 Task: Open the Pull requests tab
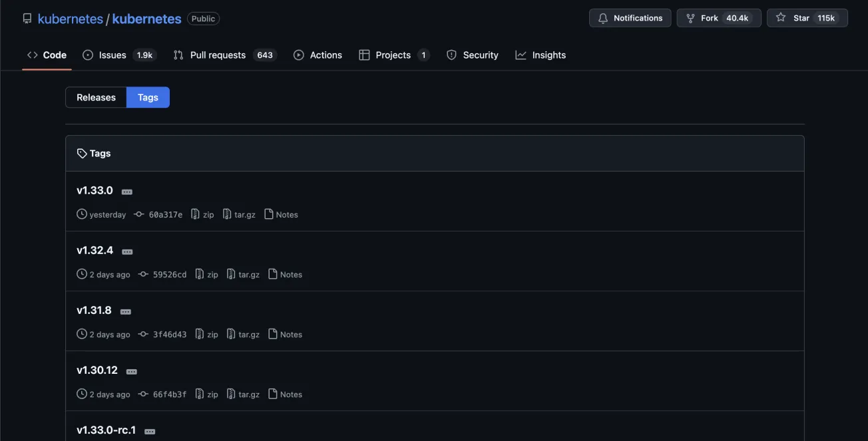coord(224,55)
